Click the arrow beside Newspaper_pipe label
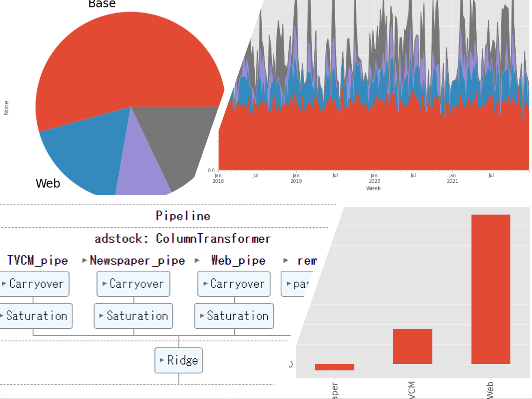 85,261
